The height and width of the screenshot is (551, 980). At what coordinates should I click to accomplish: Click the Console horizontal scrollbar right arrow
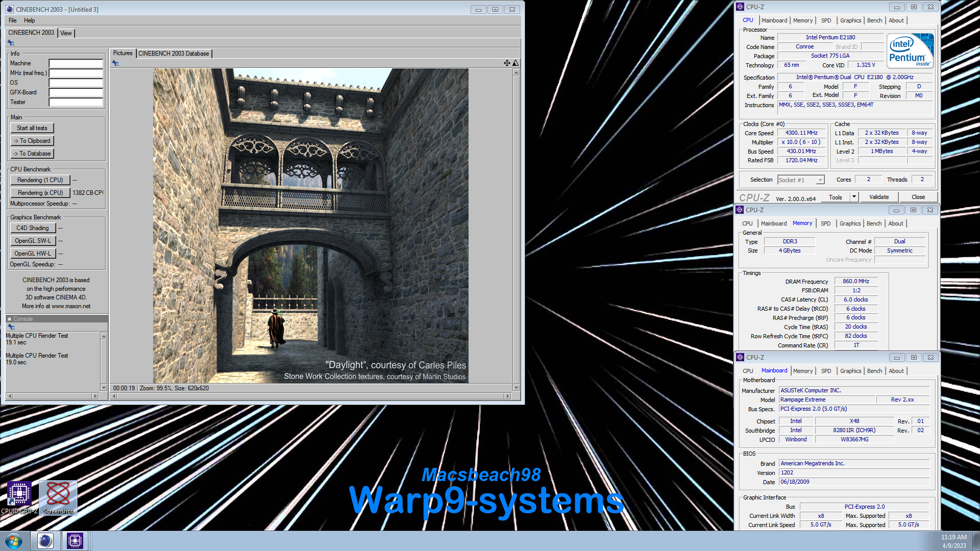95,396
